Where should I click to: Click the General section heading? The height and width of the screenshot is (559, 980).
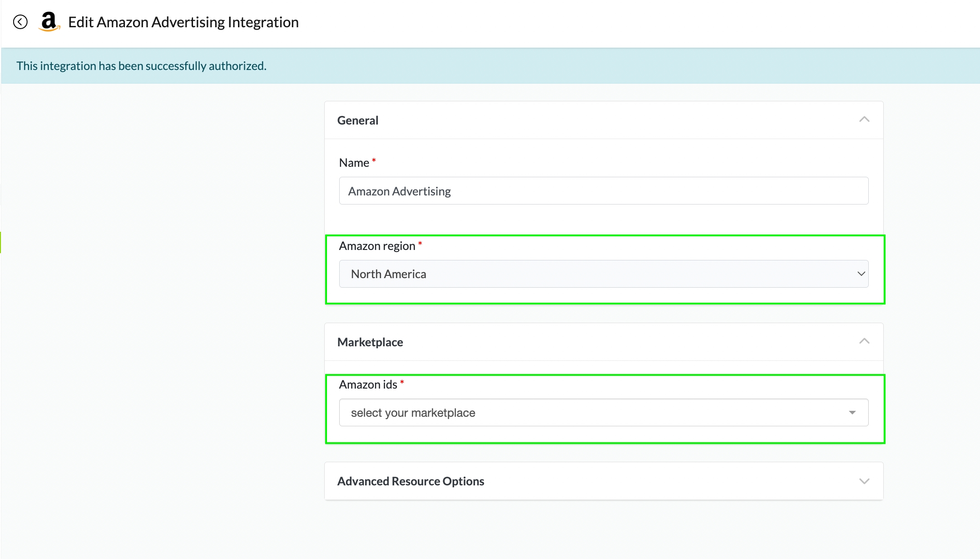[357, 120]
